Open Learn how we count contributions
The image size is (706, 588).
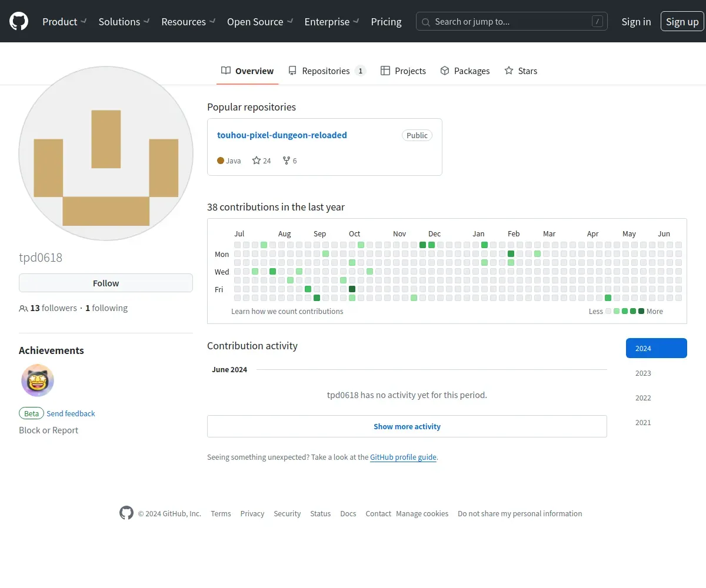point(287,311)
